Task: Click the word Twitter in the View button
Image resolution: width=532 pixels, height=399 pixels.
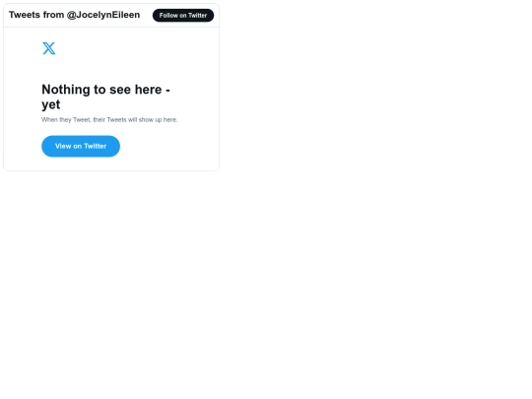Action: [x=95, y=146]
